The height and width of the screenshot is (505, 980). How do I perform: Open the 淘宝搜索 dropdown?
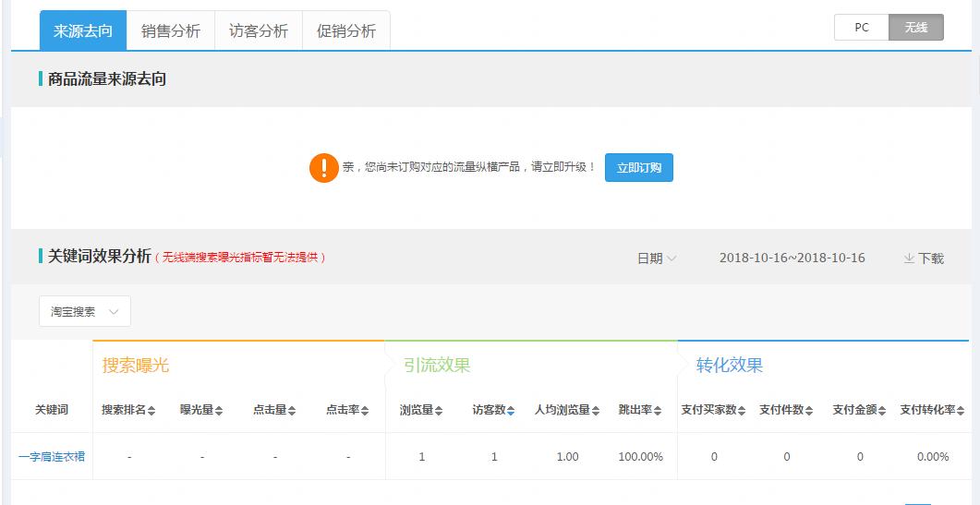click(85, 312)
